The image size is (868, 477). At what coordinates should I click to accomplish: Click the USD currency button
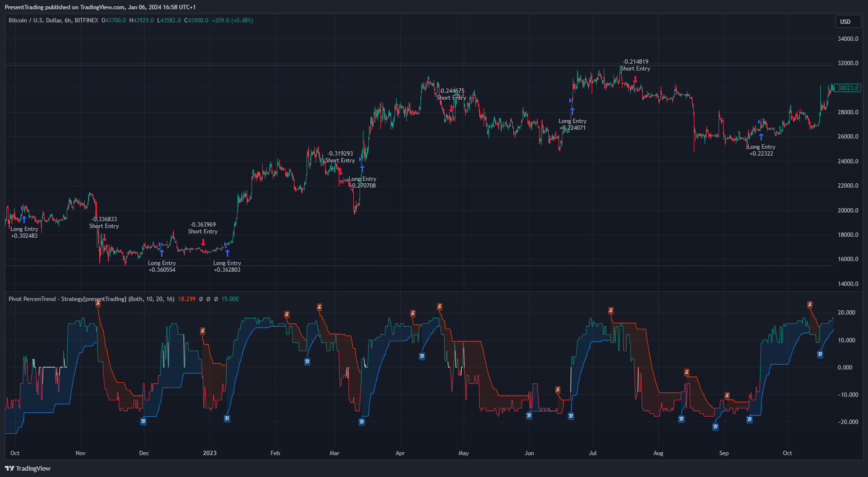[849, 21]
